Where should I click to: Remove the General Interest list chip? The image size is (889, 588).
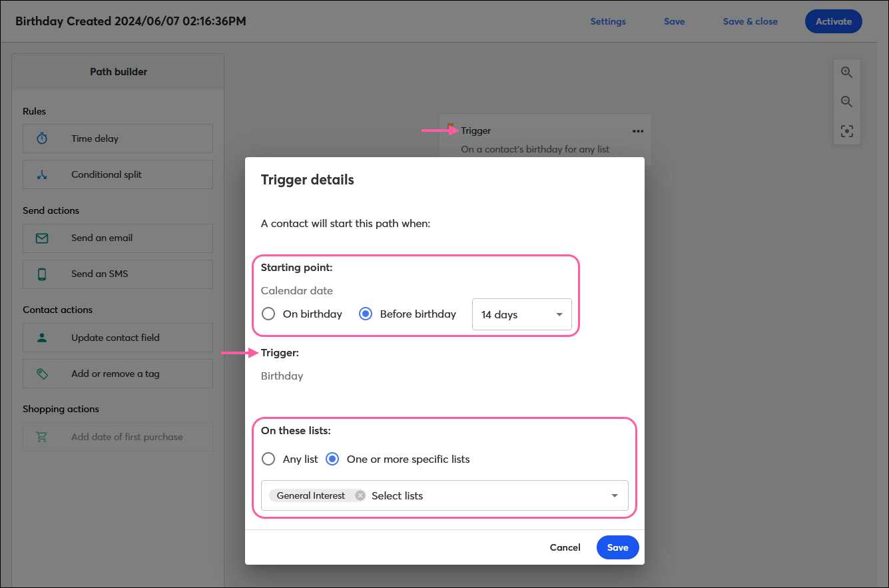pos(359,495)
